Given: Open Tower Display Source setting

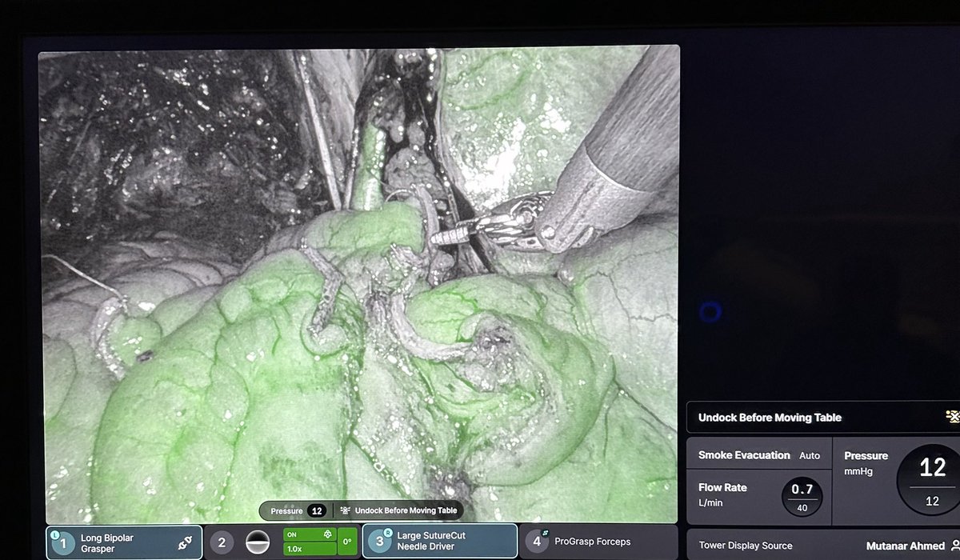Looking at the screenshot, I should pyautogui.click(x=746, y=546).
